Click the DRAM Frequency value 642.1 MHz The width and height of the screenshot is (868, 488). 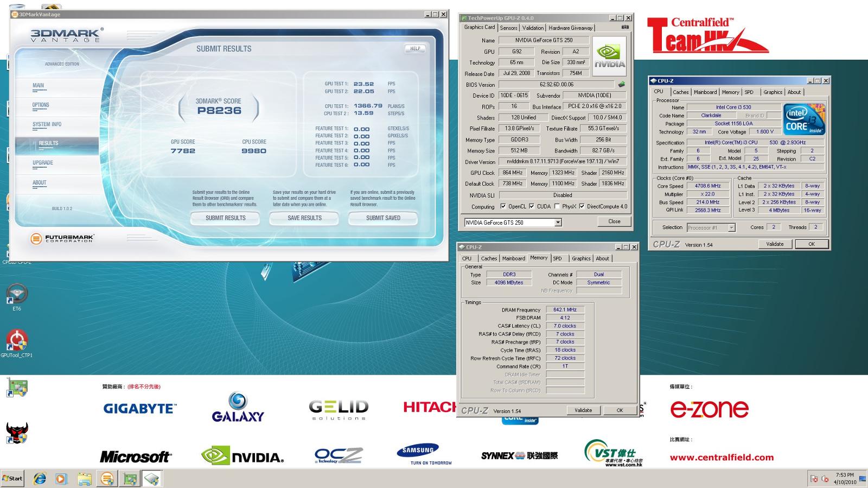[565, 310]
